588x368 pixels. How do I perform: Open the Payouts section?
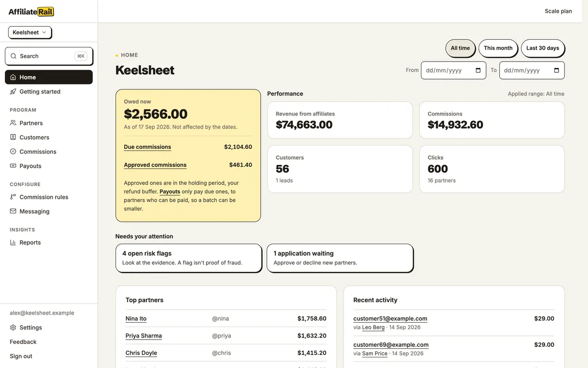click(x=49, y=166)
